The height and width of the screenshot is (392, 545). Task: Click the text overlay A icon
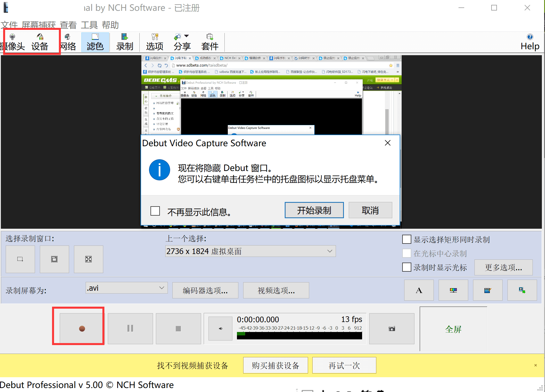pos(419,290)
